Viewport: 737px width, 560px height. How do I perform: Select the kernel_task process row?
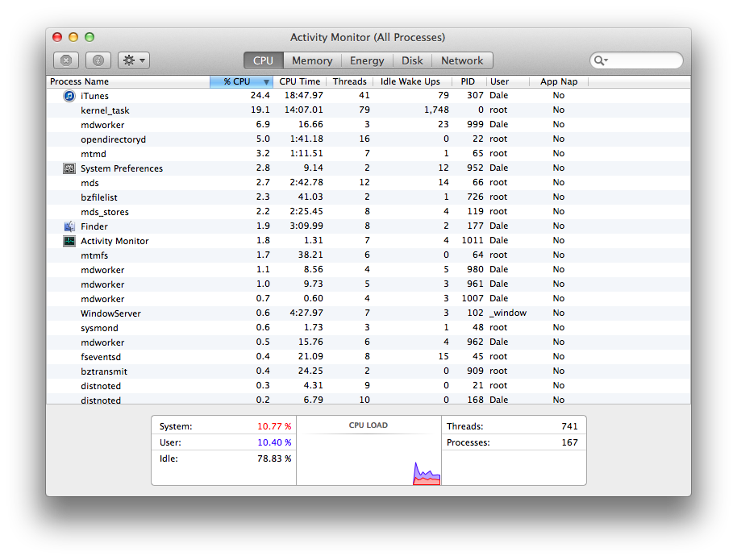[368, 110]
